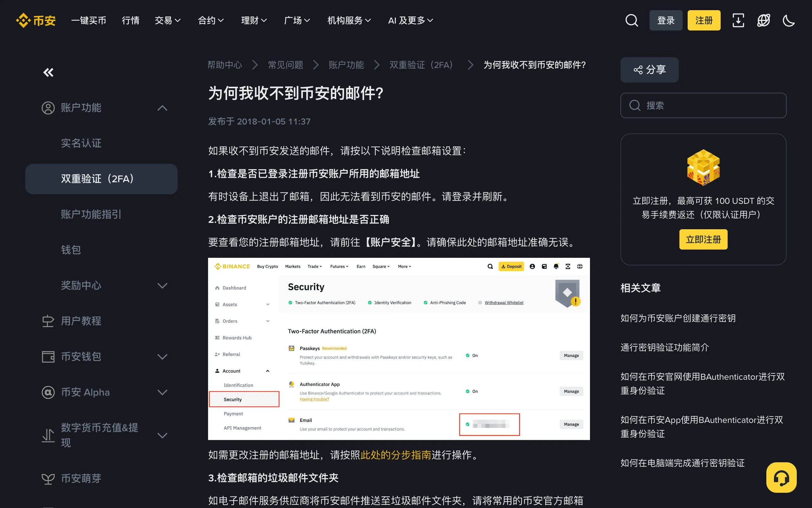Open the 广场 dropdown menu

(x=297, y=21)
